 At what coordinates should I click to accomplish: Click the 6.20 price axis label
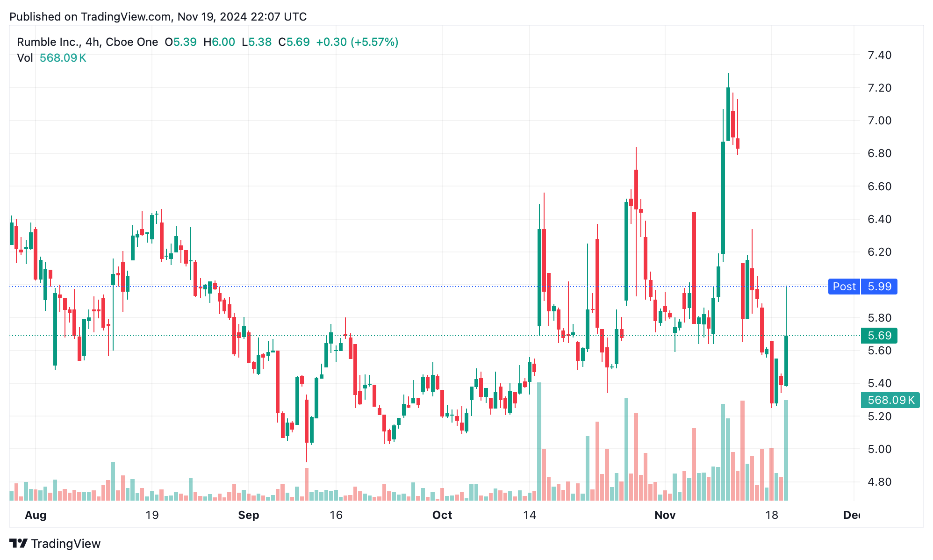880,252
